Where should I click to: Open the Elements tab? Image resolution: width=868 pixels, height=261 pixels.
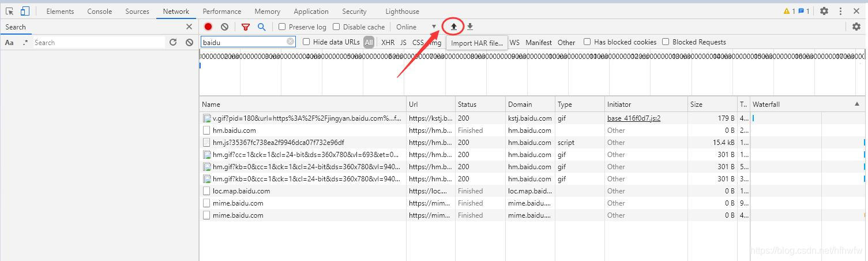(60, 11)
